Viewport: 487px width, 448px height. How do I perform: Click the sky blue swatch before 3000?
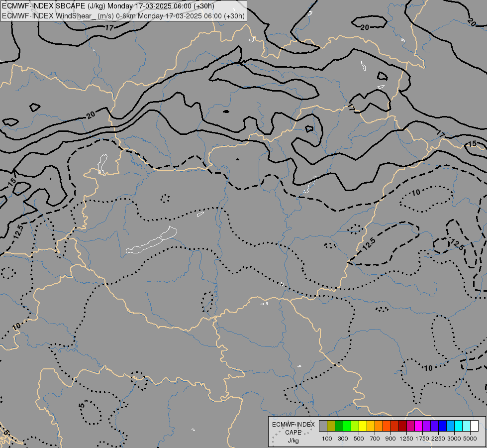(451, 426)
